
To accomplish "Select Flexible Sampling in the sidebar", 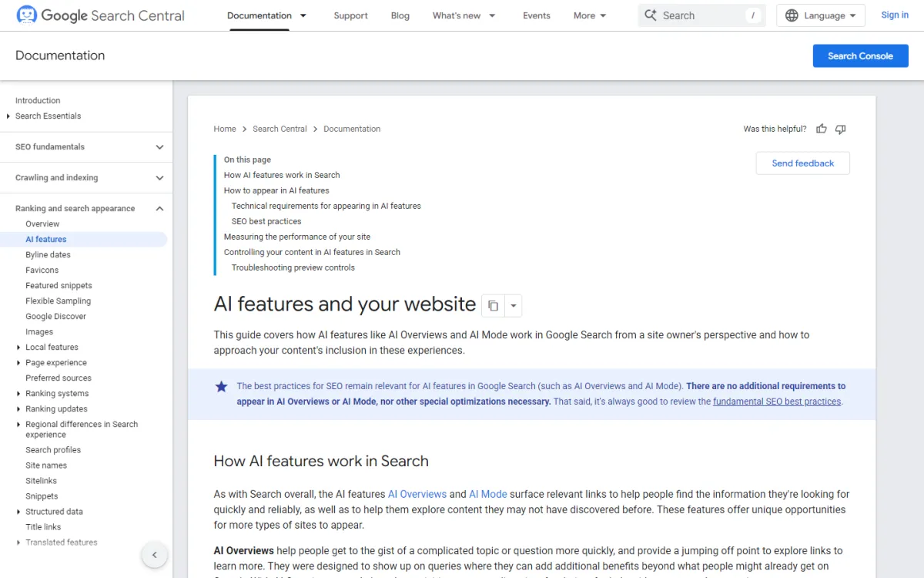I will [x=58, y=301].
